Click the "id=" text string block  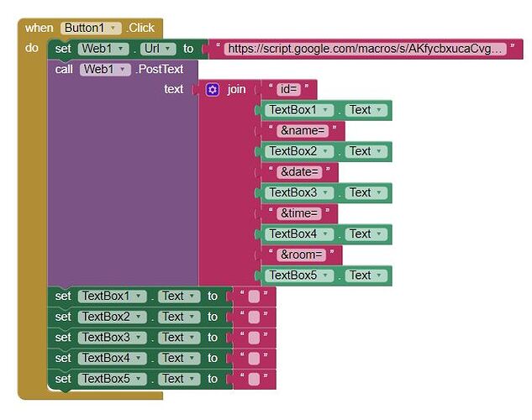pos(288,90)
